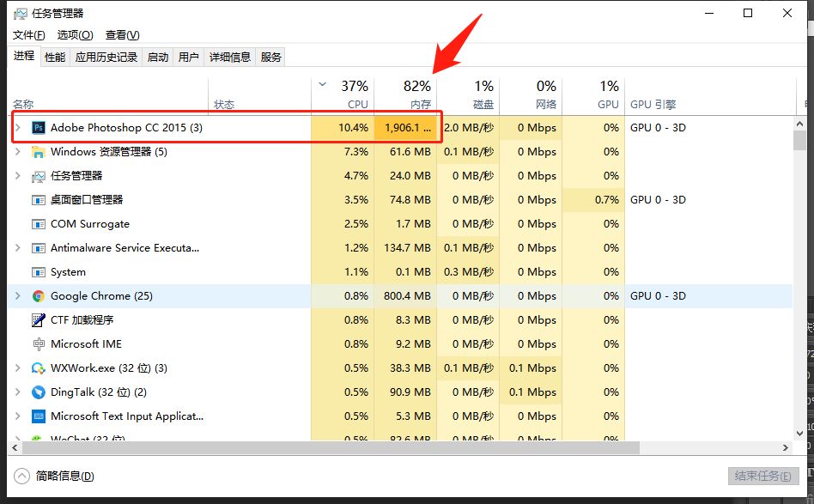Image resolution: width=814 pixels, height=504 pixels.
Task: Click the Google Chrome icon
Action: pos(39,296)
